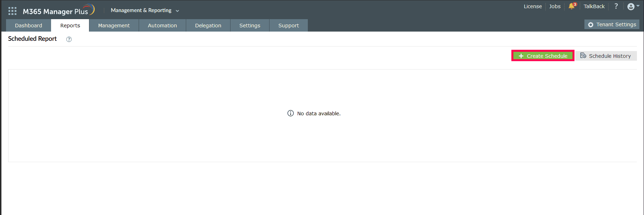
Task: Click the Scheduled Report heading
Action: (x=32, y=39)
